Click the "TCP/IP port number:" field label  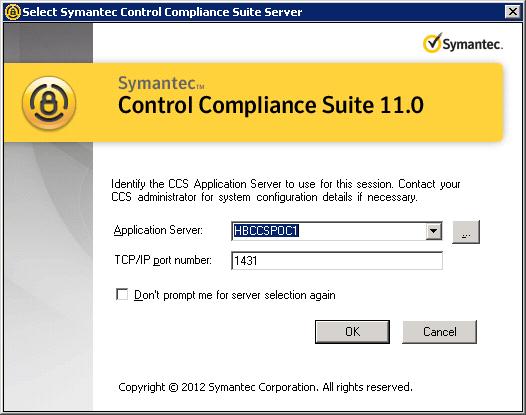pyautogui.click(x=163, y=260)
